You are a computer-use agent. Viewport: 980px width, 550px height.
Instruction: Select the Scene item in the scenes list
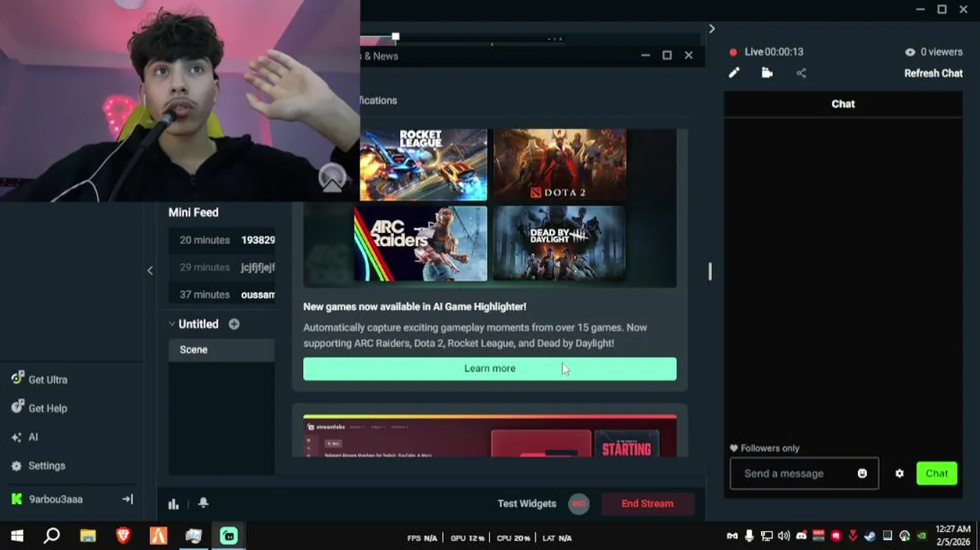point(221,349)
